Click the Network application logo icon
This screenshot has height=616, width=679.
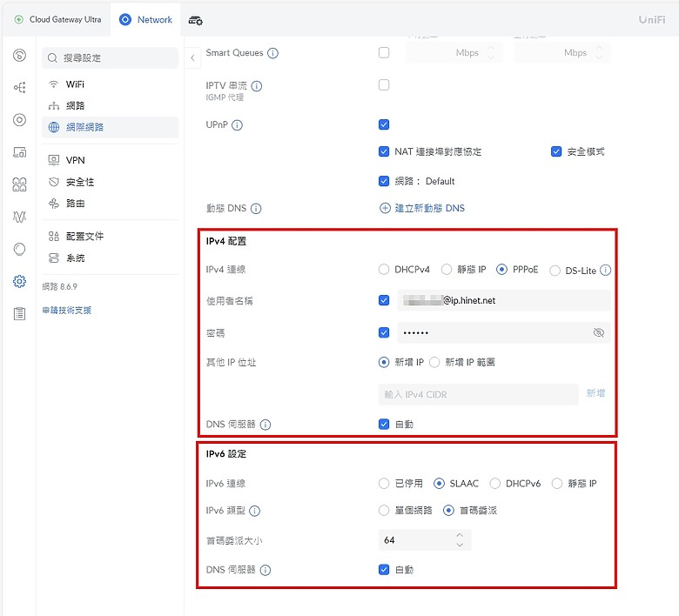[x=125, y=19]
